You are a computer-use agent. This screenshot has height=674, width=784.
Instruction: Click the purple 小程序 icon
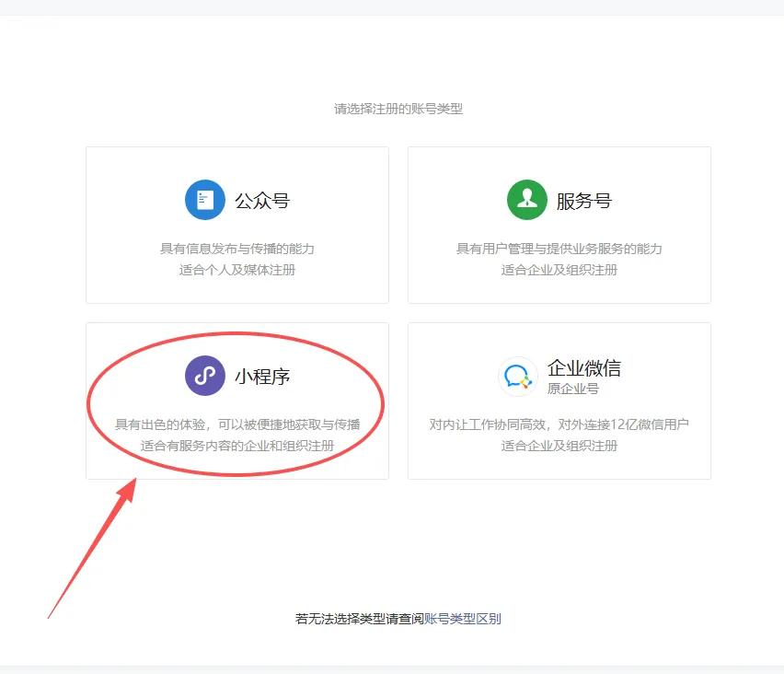[x=205, y=376]
